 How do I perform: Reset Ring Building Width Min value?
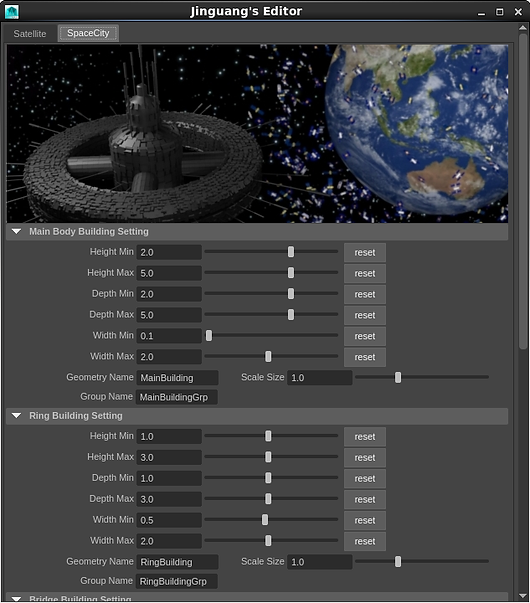(365, 520)
